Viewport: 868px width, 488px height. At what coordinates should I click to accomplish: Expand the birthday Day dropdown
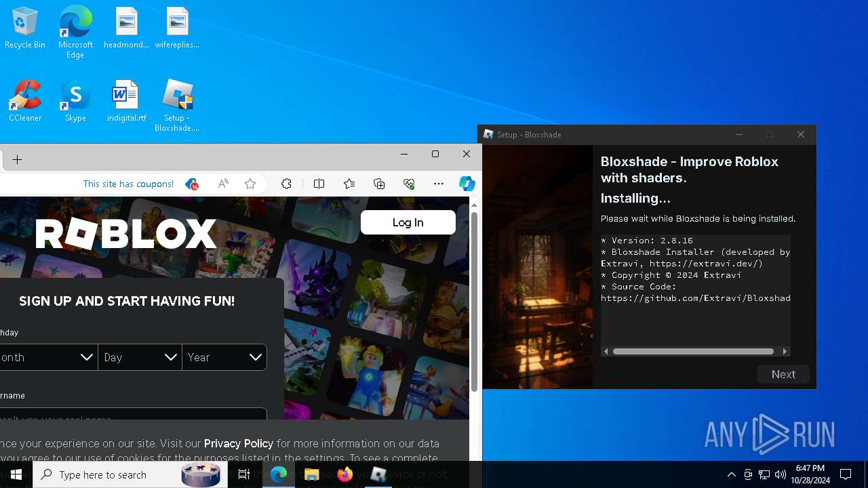[140, 357]
